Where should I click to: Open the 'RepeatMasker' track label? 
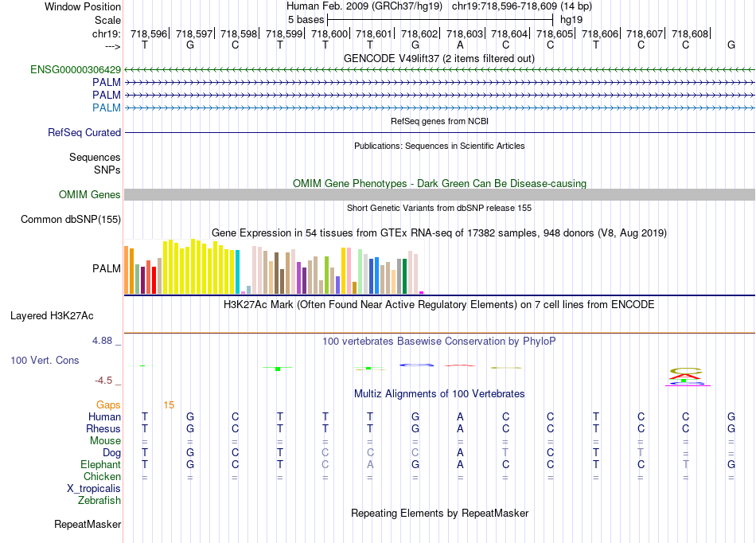(88, 524)
